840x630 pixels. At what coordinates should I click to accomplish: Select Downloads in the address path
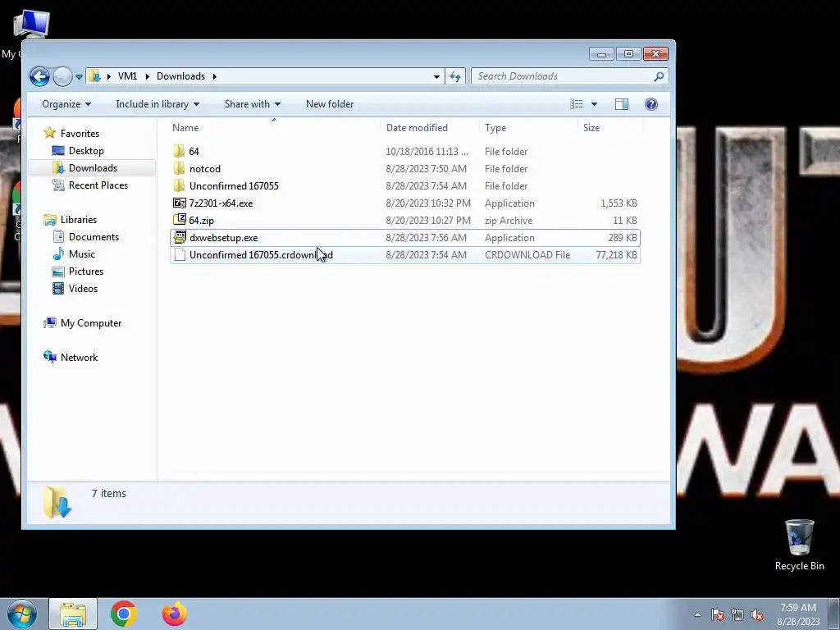tap(180, 76)
